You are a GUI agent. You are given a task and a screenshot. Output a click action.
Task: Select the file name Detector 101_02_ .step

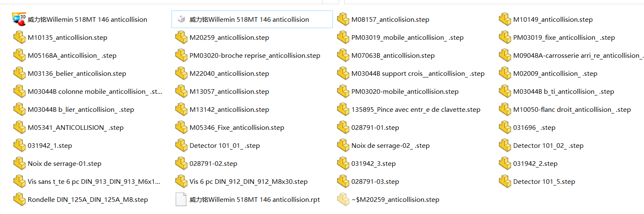548,146
